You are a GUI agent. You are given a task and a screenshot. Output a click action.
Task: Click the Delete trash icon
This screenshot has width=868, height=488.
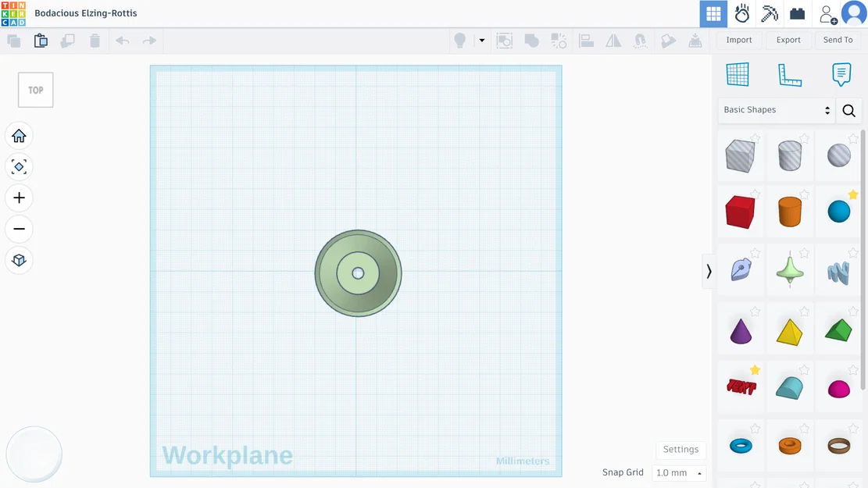(x=95, y=41)
